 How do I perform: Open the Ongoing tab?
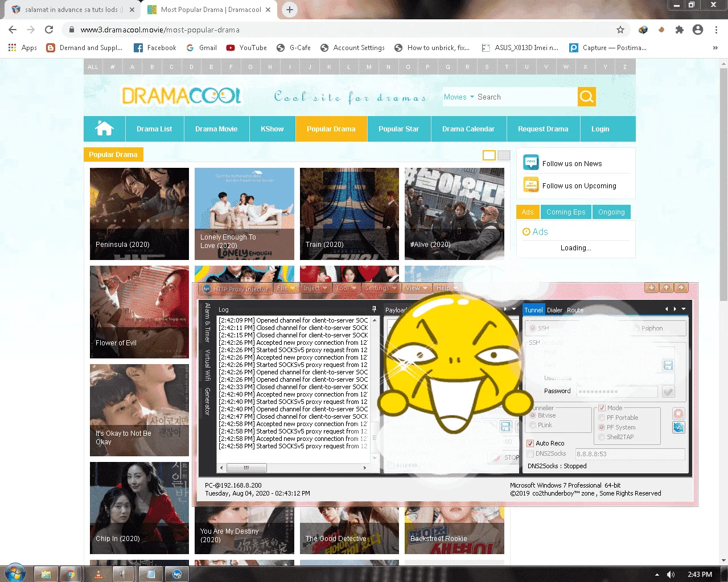click(x=611, y=212)
